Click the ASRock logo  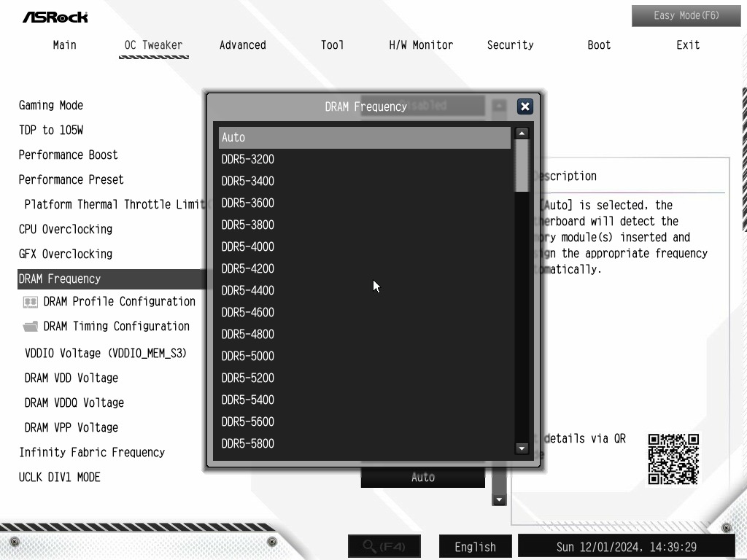55,17
